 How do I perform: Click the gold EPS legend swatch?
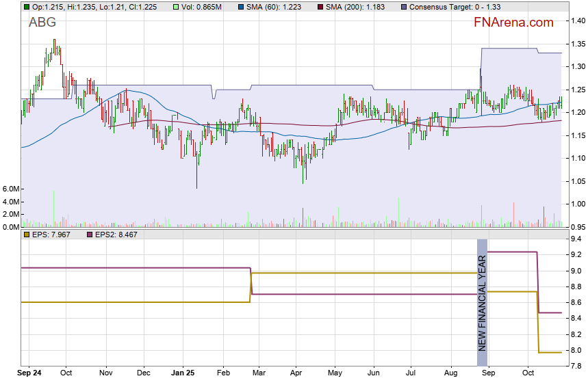tap(26, 235)
